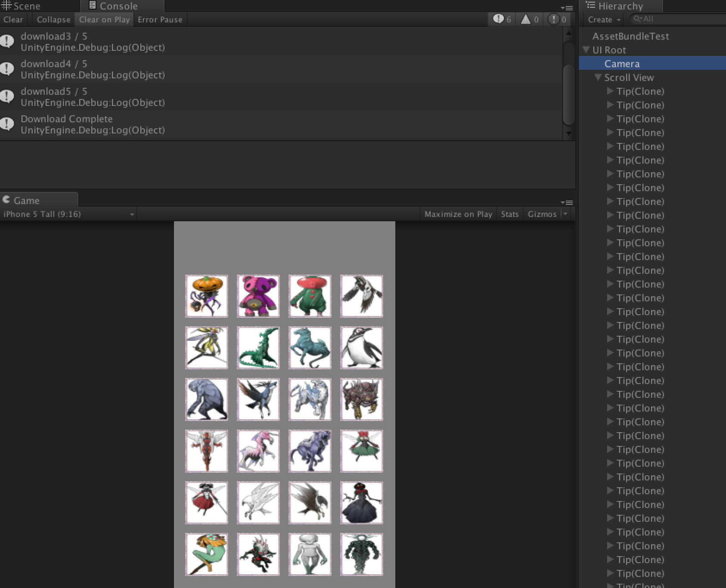Expand the first Tip(Clone) node
Image resolution: width=726 pixels, height=588 pixels.
click(610, 91)
